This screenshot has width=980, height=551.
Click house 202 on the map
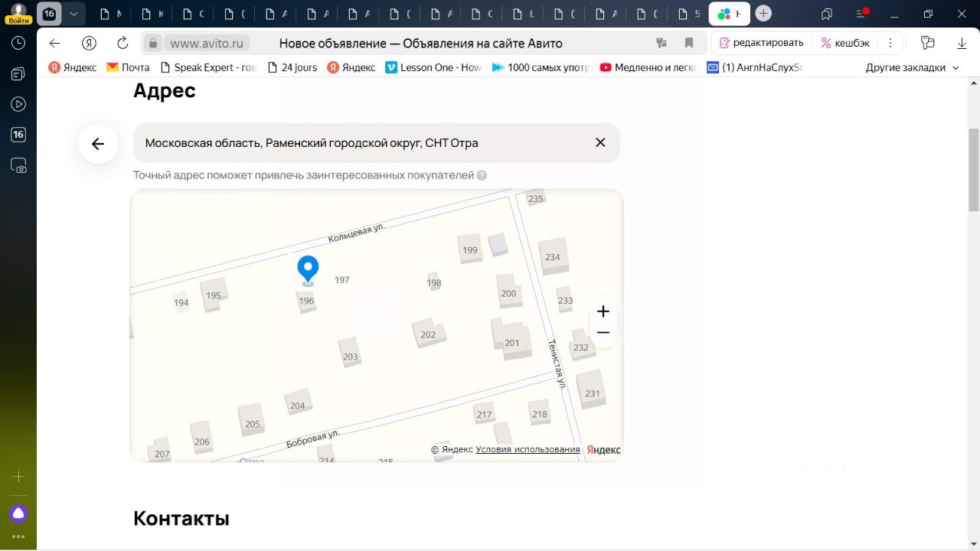(x=428, y=334)
